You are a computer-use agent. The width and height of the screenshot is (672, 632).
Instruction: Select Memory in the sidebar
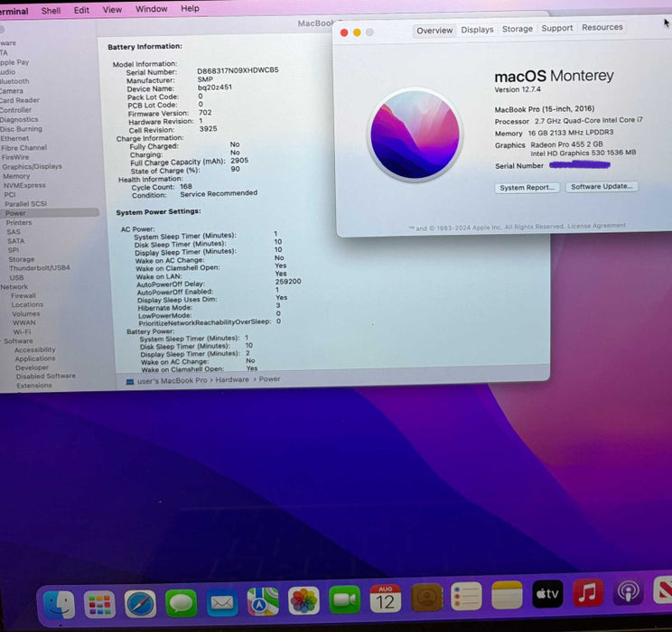(x=16, y=176)
